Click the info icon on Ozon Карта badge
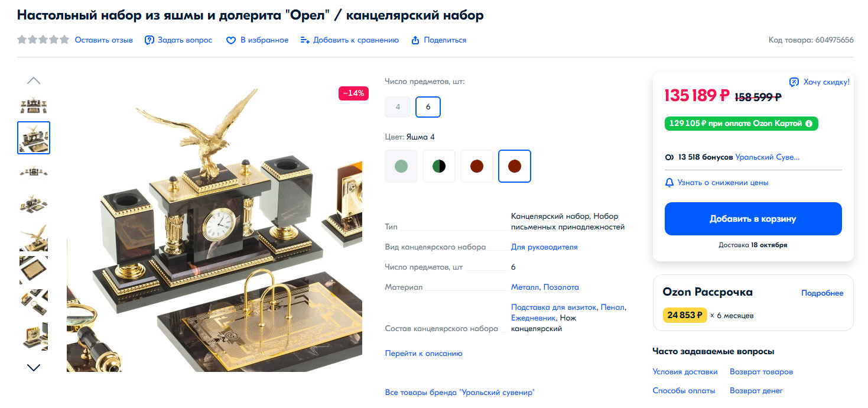 tap(809, 124)
